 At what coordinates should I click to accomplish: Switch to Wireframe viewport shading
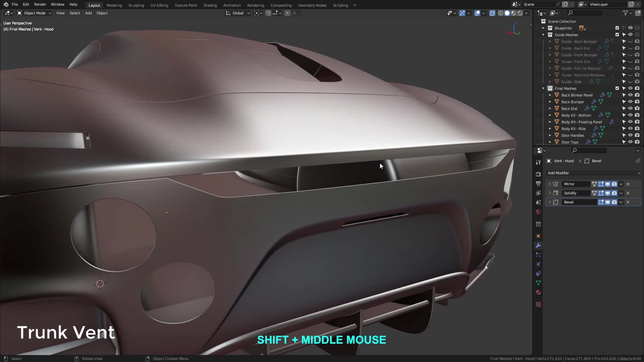tap(501, 13)
